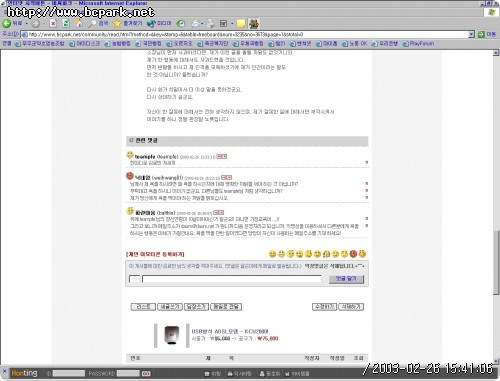500x381 pixels.
Task: Click the 번호 column header
Action: 135,358
